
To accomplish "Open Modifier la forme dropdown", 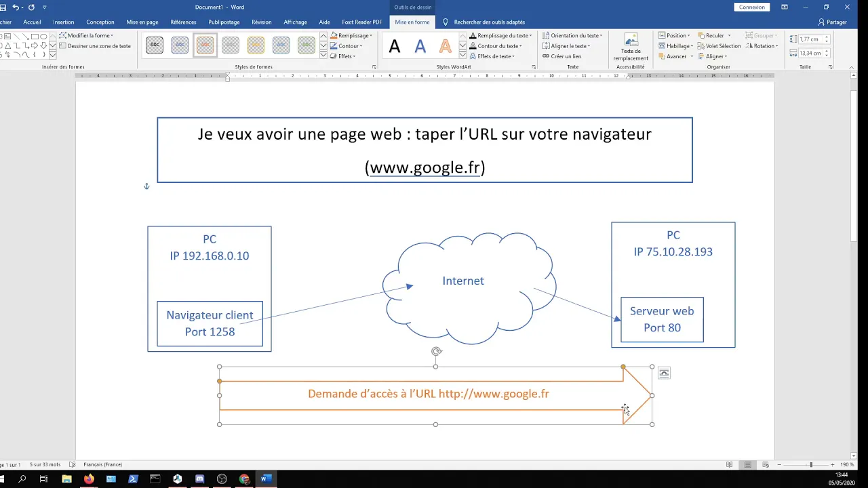I will 87,35.
